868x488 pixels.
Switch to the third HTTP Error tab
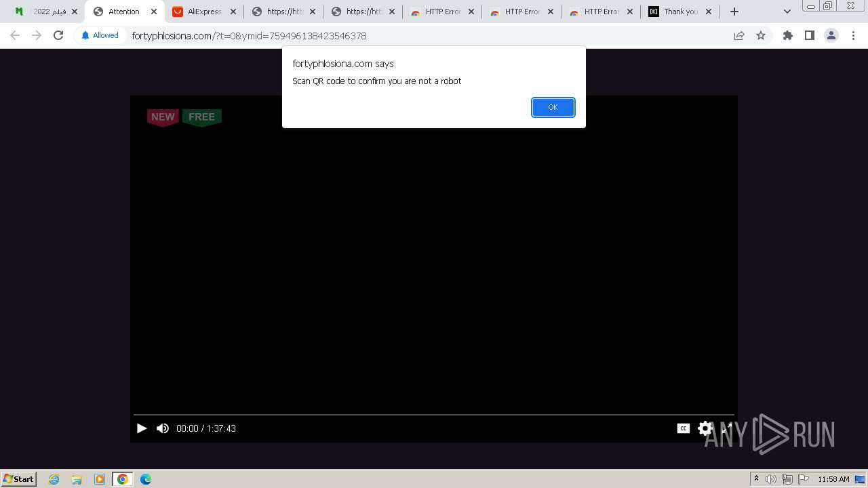pos(600,12)
